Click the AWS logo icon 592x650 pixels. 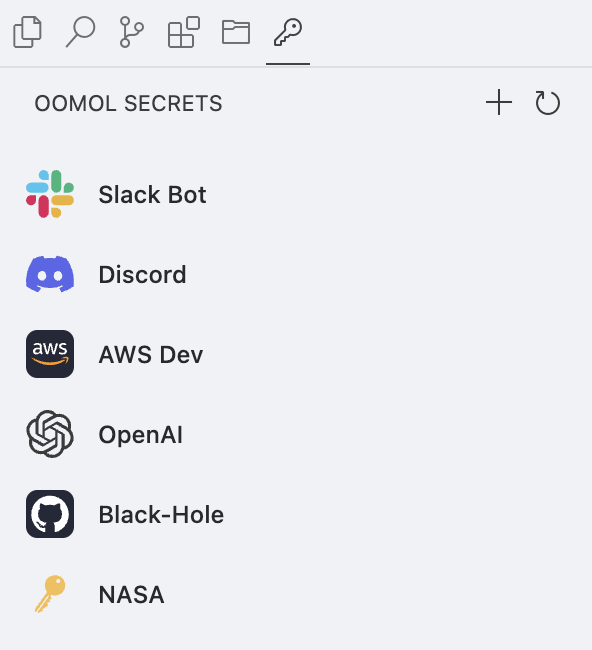[50, 354]
